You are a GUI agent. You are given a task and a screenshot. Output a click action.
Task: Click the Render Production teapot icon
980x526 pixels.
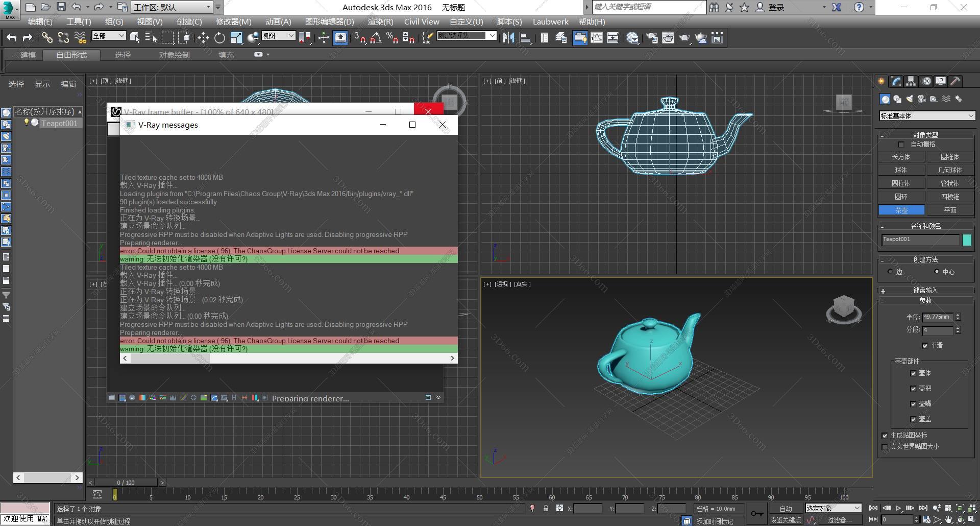[x=684, y=38]
